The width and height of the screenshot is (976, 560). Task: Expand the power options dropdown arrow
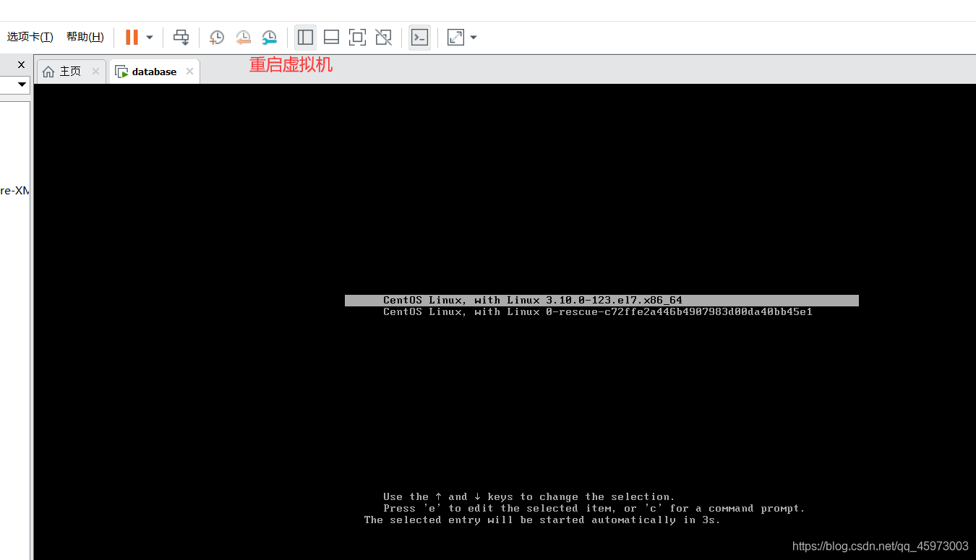tap(150, 37)
